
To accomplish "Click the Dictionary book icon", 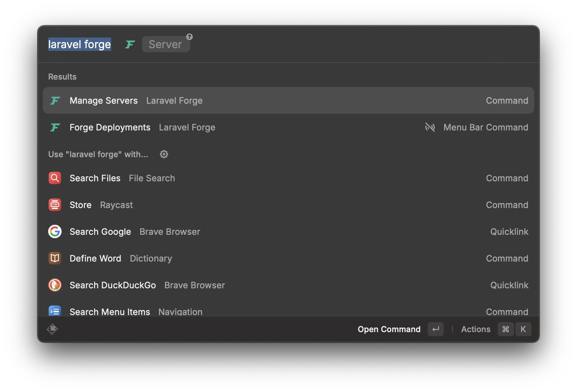I will (x=55, y=258).
